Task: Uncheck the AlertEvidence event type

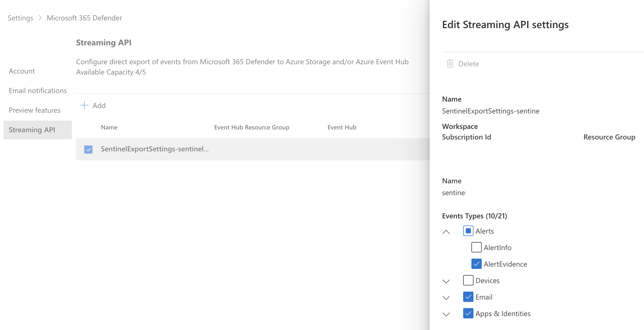Action: 476,264
